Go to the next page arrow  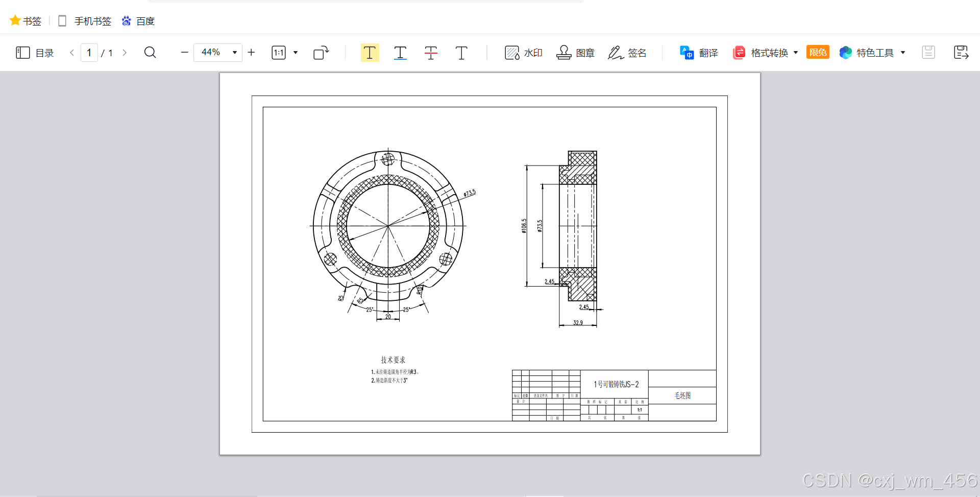click(125, 53)
